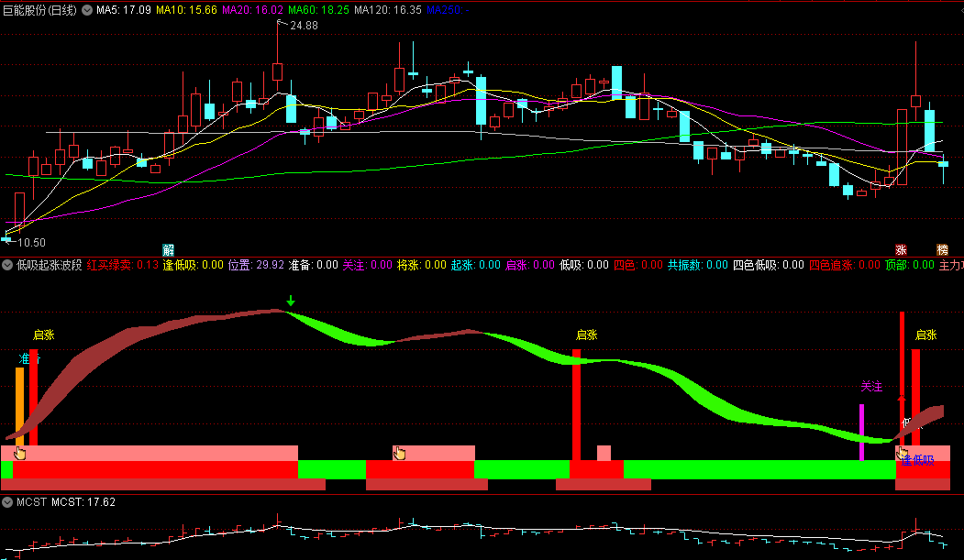Click the MCST: 17.62 value label

tap(83, 501)
